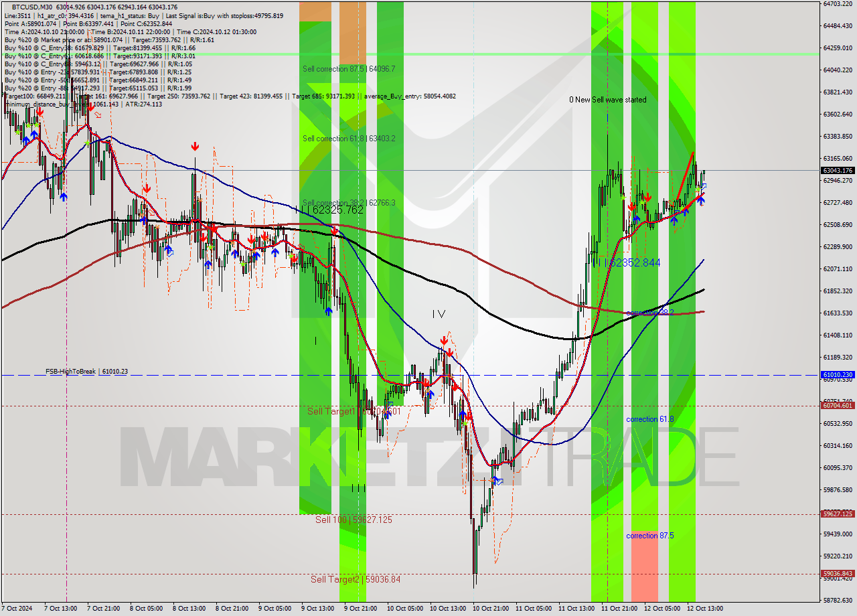Click the average_Buy_entry: 58054.4082 text
The width and height of the screenshot is (857, 616).
tap(409, 96)
